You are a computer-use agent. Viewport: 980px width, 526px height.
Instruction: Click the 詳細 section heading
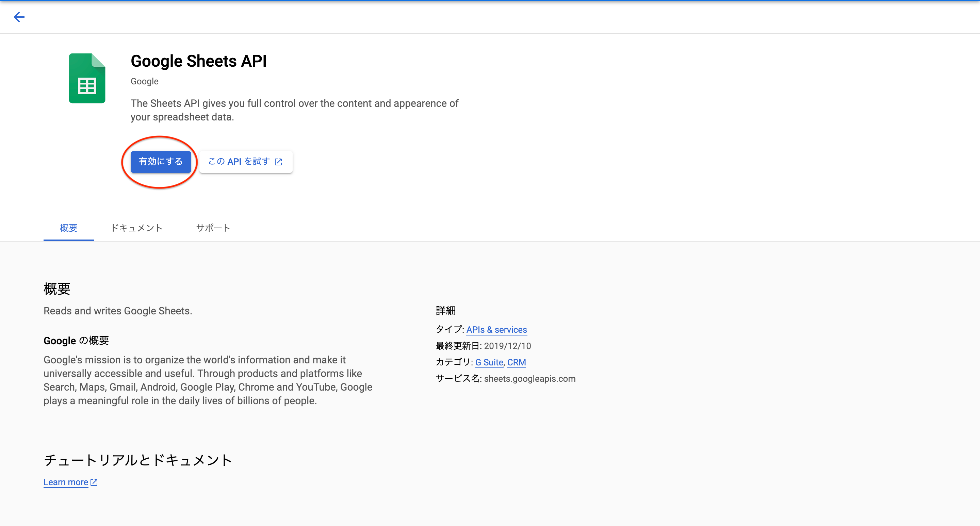[x=445, y=311]
